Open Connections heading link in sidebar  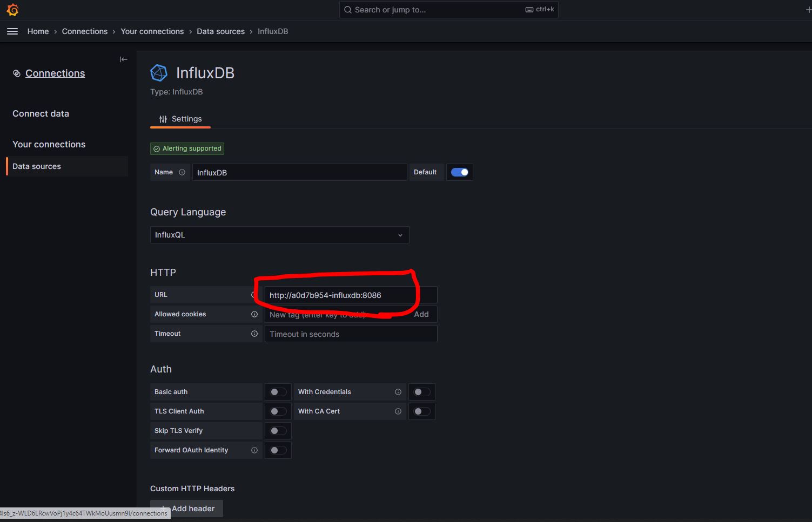click(x=55, y=73)
